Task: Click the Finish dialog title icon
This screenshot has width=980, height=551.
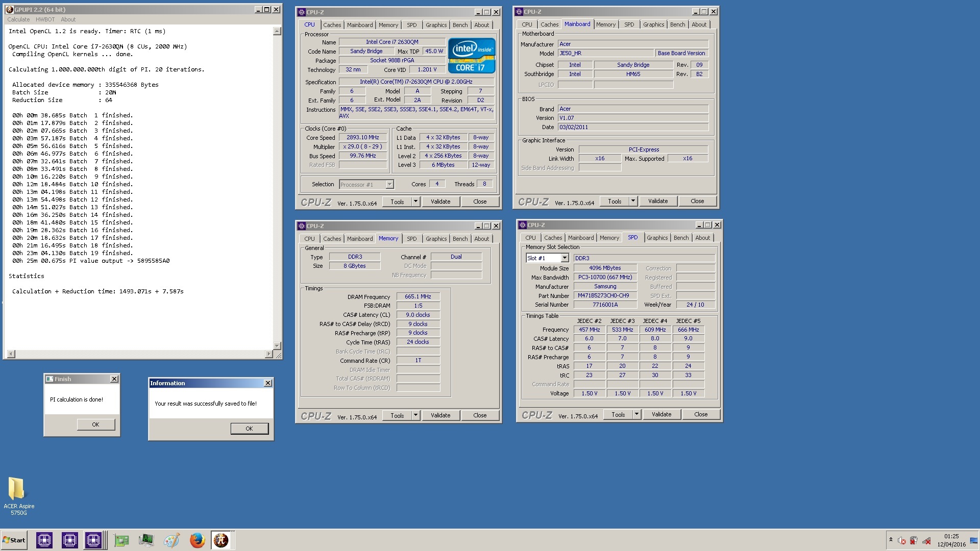Action: [x=50, y=379]
